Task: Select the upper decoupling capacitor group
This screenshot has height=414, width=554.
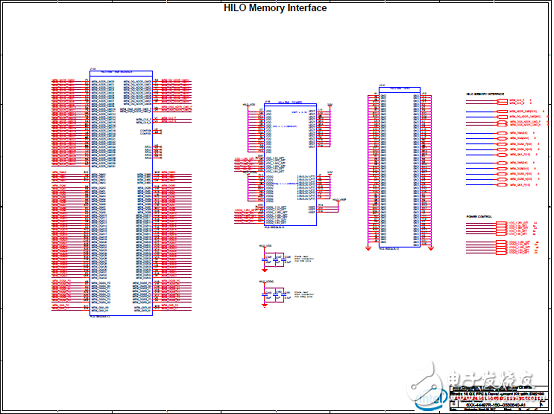Action: [275, 260]
